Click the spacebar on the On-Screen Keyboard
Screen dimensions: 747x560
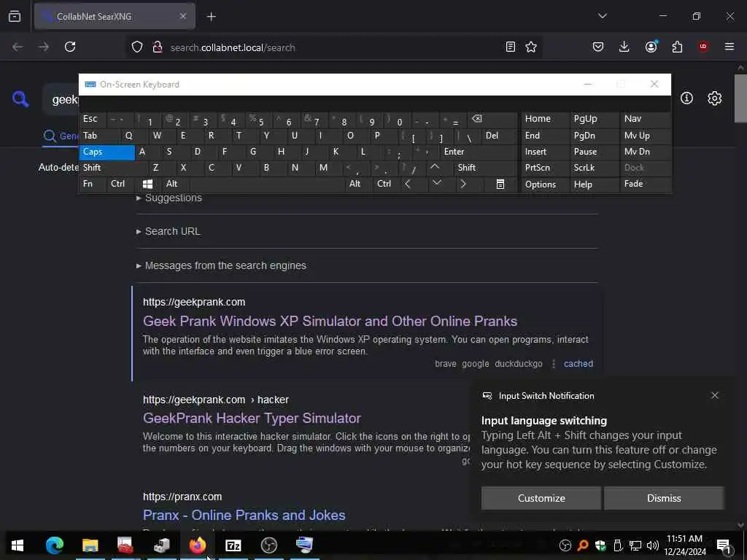(267, 184)
